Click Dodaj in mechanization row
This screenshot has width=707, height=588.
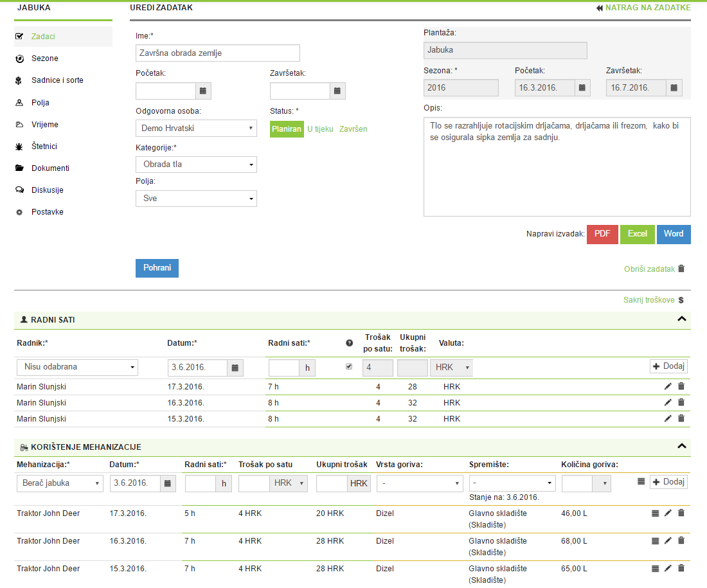[668, 482]
